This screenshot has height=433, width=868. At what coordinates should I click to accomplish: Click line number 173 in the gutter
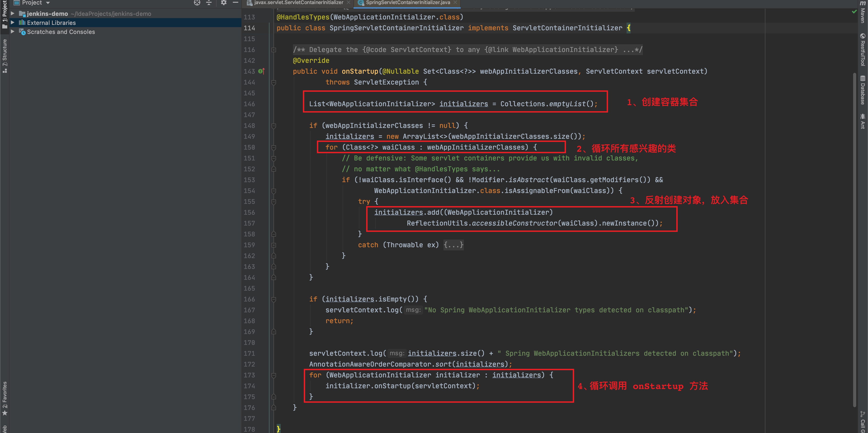click(249, 375)
